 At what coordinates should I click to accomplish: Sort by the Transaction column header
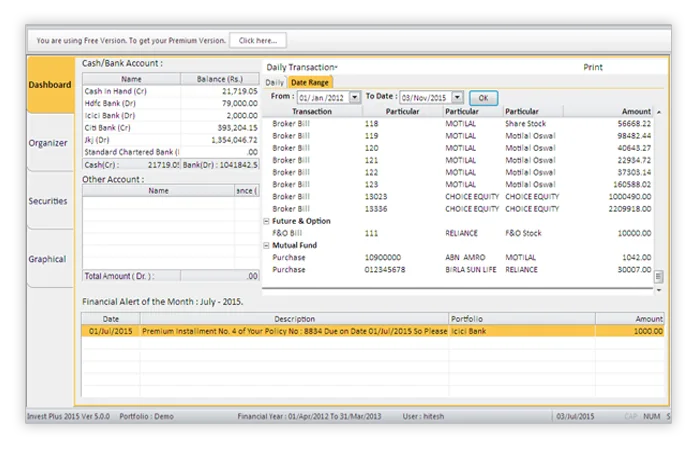click(312, 111)
